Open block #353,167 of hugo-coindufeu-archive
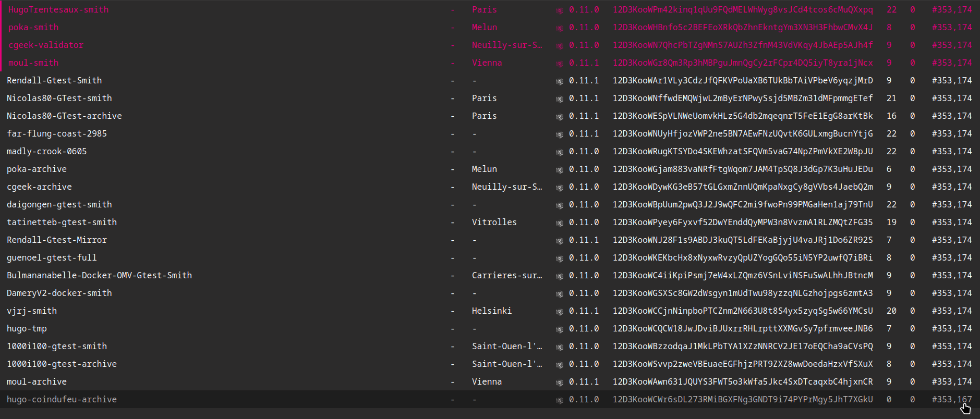 click(951, 399)
